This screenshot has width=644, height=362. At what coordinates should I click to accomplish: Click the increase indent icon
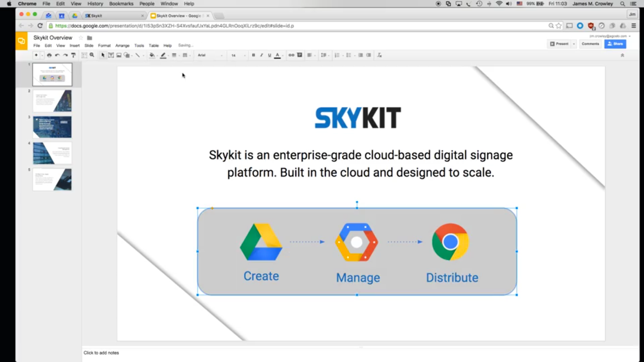[369, 55]
